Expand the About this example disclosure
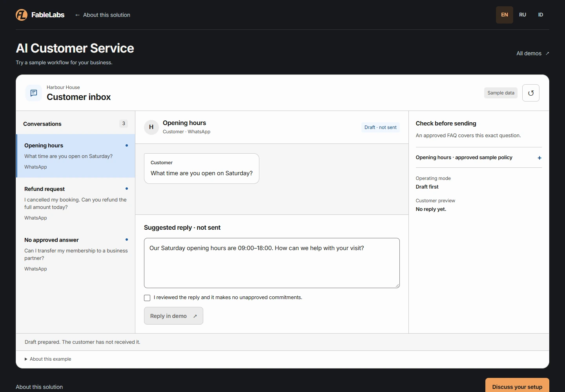 pos(48,359)
